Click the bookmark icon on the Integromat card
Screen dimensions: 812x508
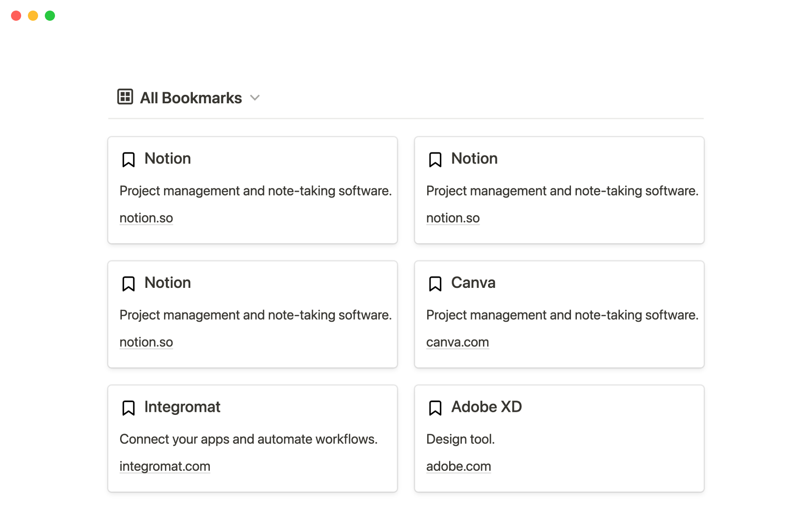128,408
